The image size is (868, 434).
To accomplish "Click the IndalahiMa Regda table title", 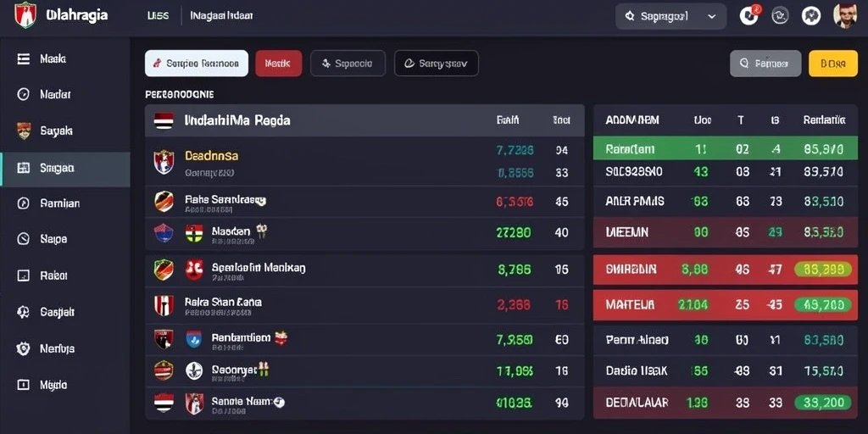I will click(x=237, y=120).
